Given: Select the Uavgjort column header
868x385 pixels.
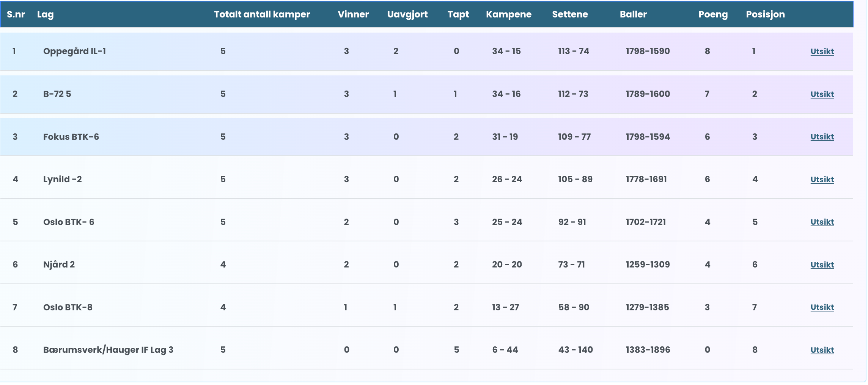Looking at the screenshot, I should click(407, 14).
